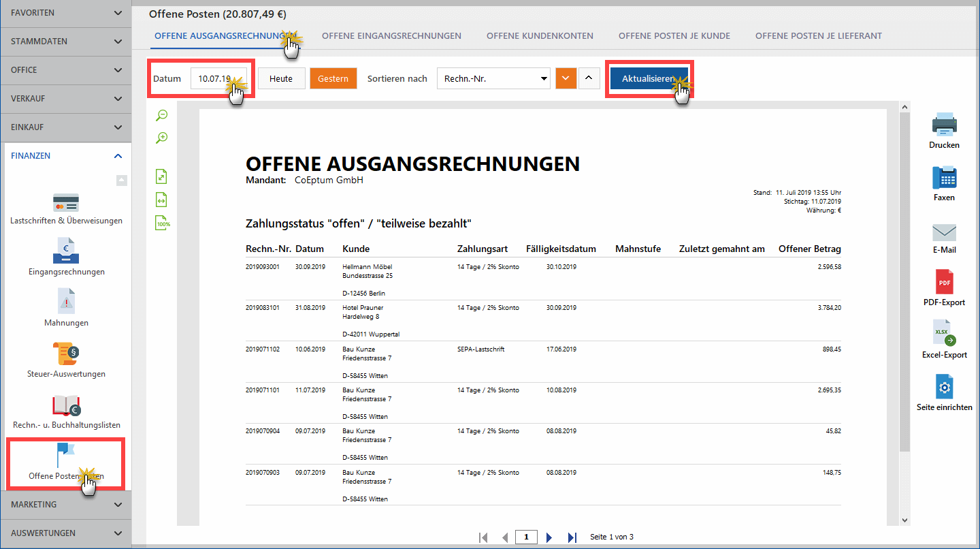Select invoice number 2019093001
This screenshot has height=549, width=980.
tap(263, 267)
